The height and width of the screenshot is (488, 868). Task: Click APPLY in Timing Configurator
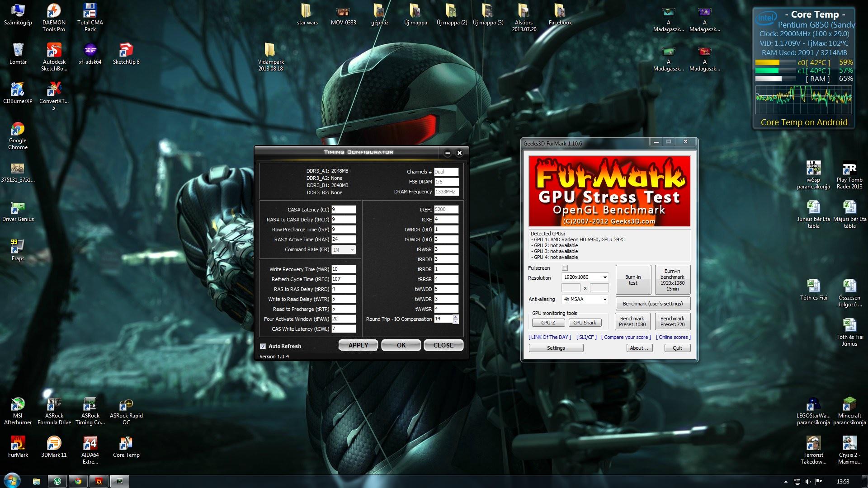point(358,345)
